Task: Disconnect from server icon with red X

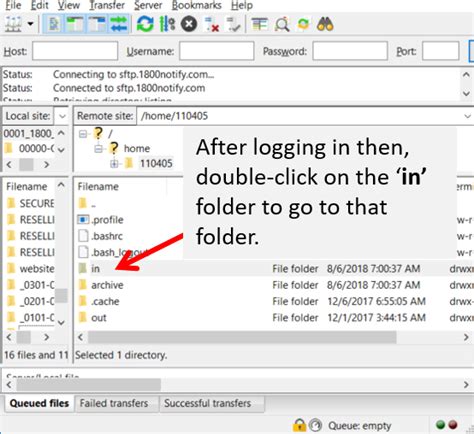Action: [212, 24]
